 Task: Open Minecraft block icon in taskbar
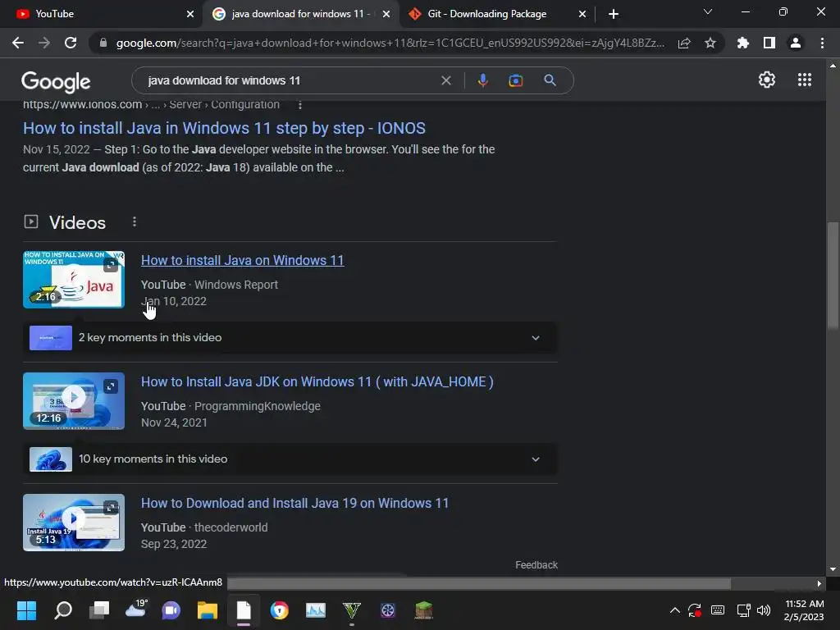click(424, 610)
